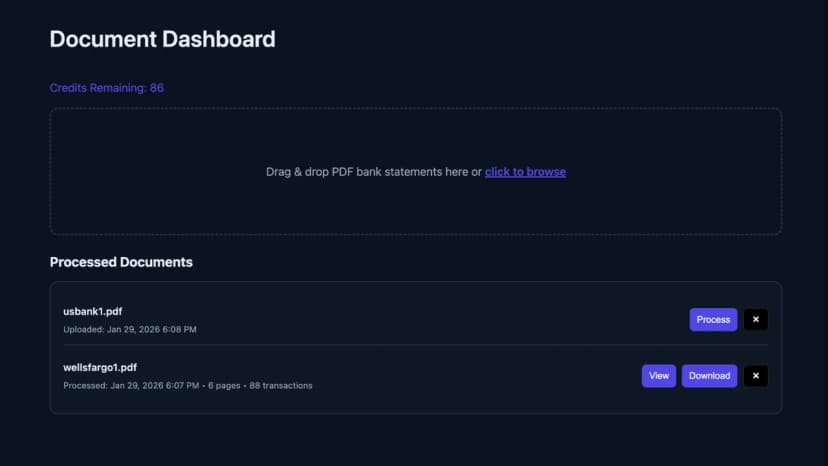Click the dashed PDF upload drop zone
Screen dimensions: 828x466
pyautogui.click(x=416, y=171)
